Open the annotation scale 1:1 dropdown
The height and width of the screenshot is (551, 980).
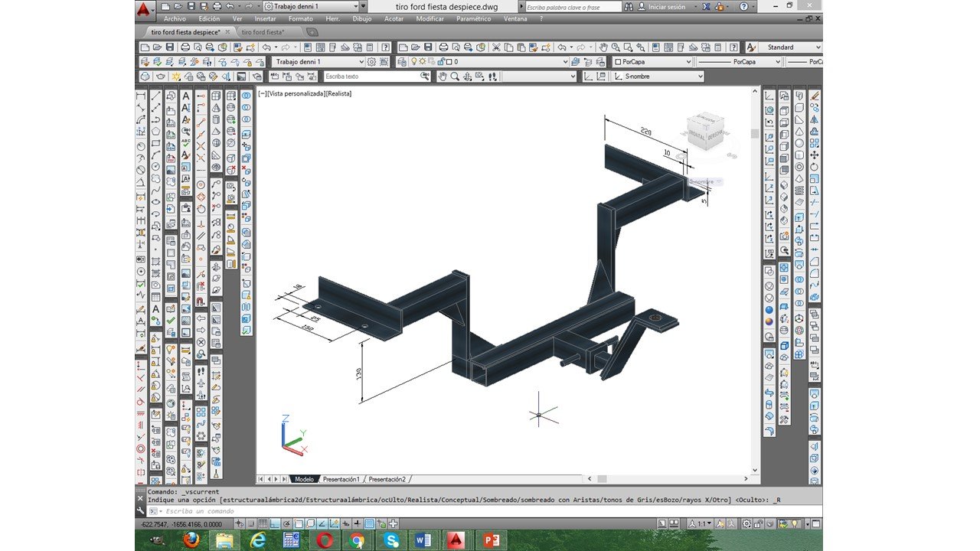701,523
